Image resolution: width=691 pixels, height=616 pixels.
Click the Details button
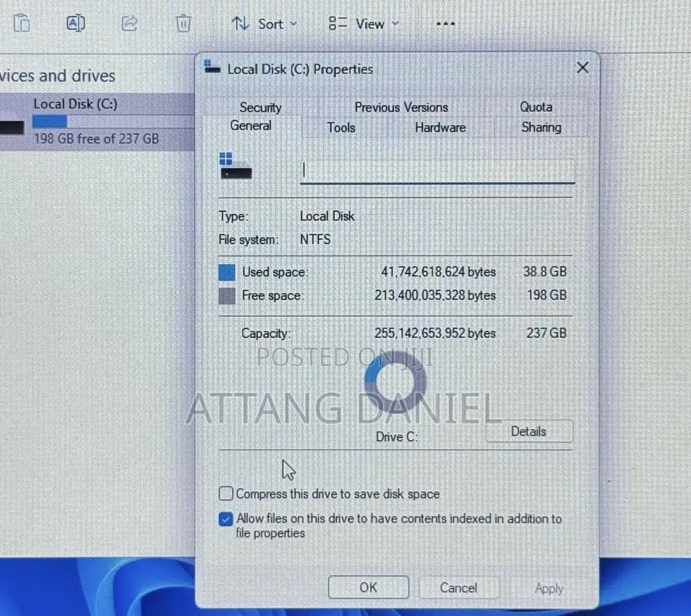click(x=529, y=431)
